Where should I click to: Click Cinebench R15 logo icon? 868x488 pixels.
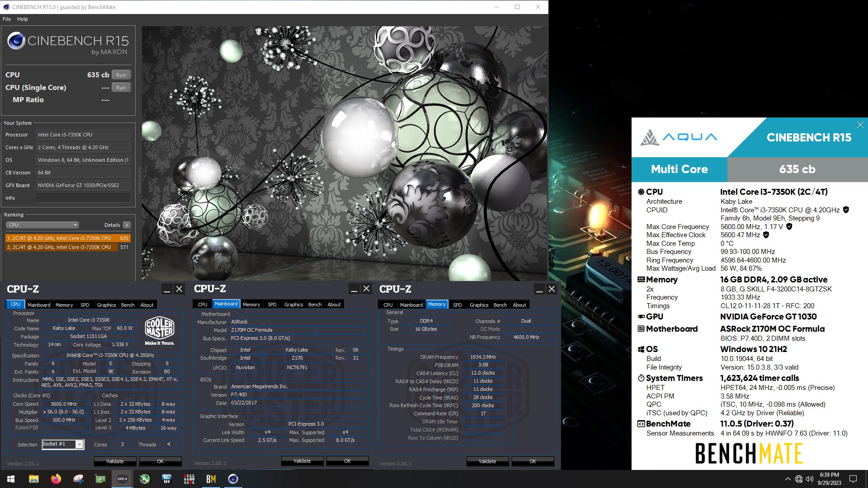pos(16,41)
